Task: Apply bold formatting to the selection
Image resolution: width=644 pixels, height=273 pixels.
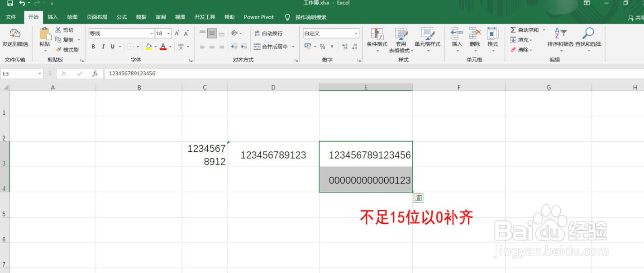Action: point(94,46)
